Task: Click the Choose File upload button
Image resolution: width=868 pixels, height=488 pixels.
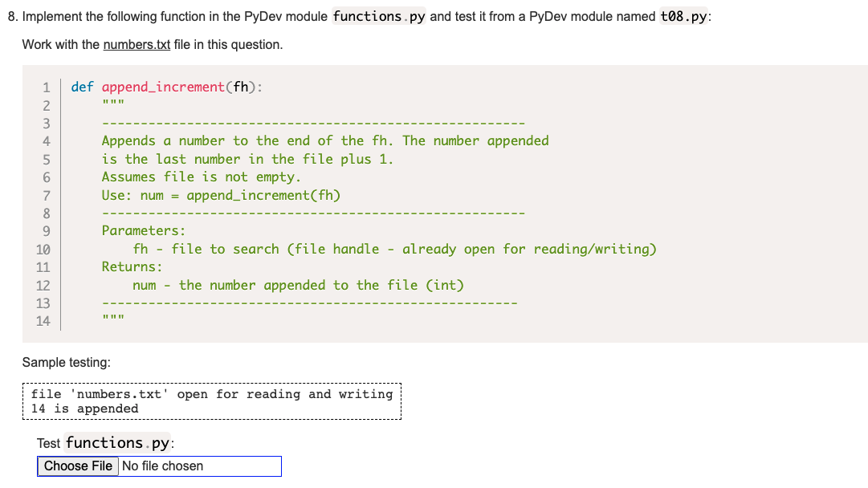Action: pyautogui.click(x=77, y=466)
